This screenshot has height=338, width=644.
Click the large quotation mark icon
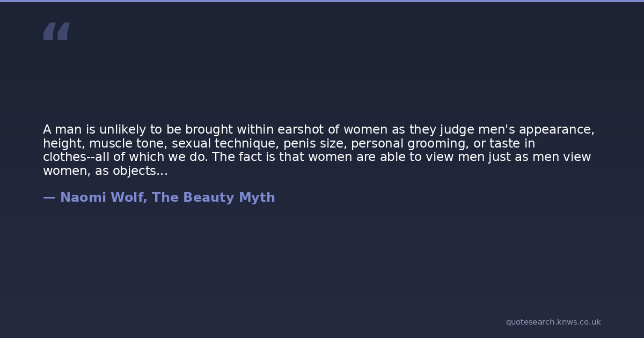pyautogui.click(x=56, y=32)
